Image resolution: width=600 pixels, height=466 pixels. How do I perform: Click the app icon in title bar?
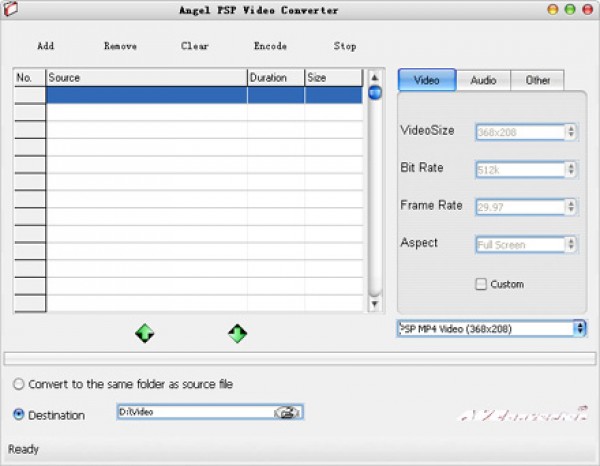click(x=10, y=9)
